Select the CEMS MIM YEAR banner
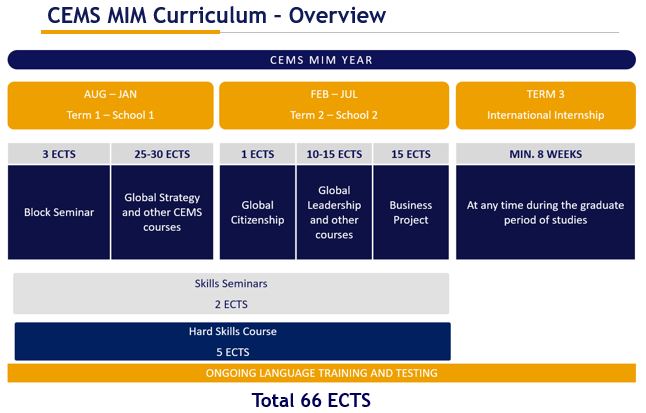 click(x=321, y=60)
